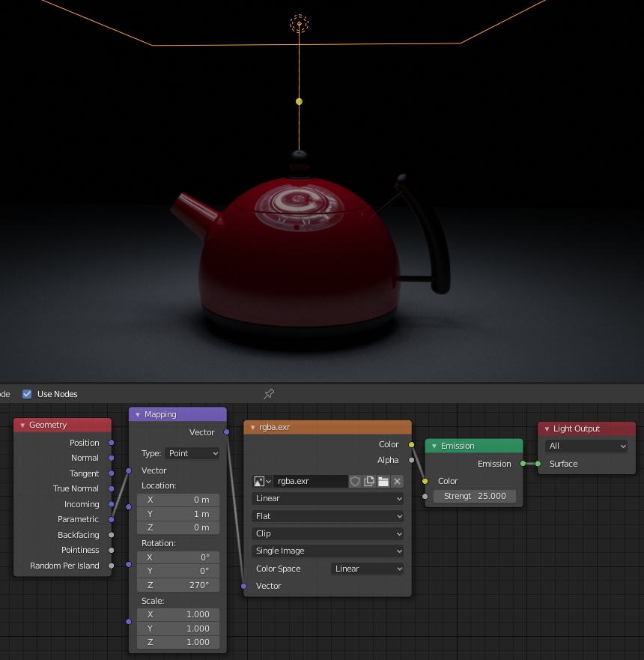Toggle the pin icon in node editor header

tap(269, 394)
